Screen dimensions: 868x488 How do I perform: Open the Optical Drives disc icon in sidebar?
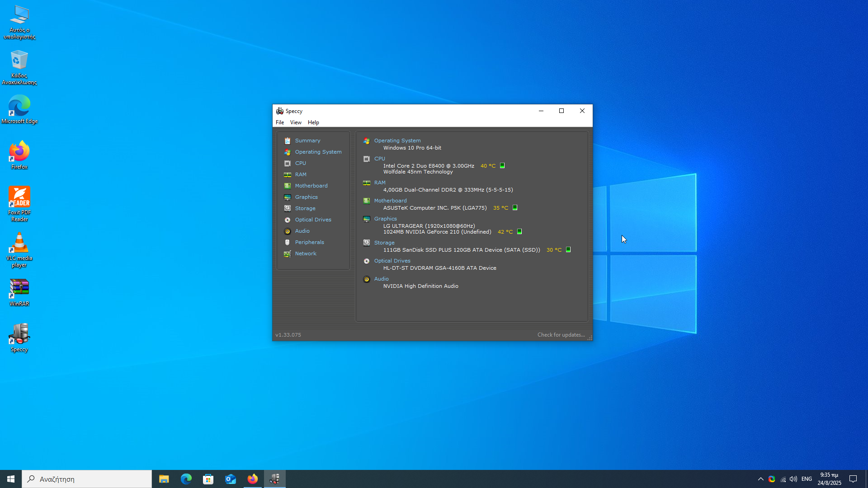pyautogui.click(x=288, y=220)
